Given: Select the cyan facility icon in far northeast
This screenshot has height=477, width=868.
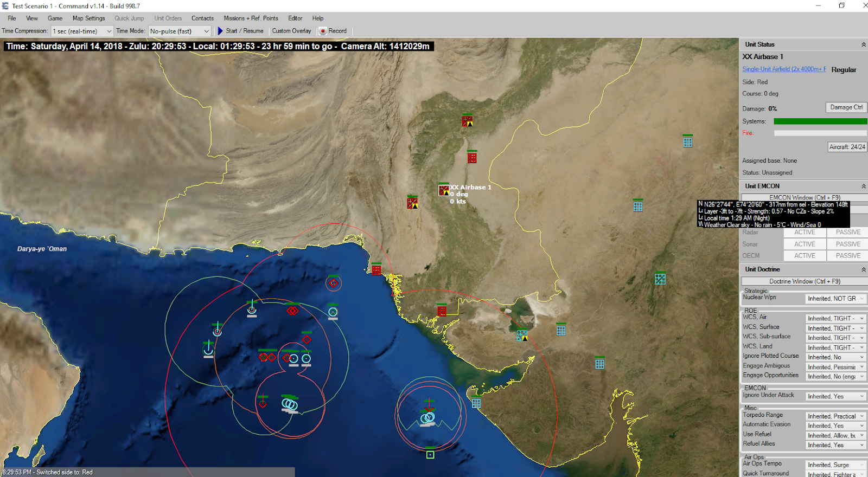Looking at the screenshot, I should 687,142.
